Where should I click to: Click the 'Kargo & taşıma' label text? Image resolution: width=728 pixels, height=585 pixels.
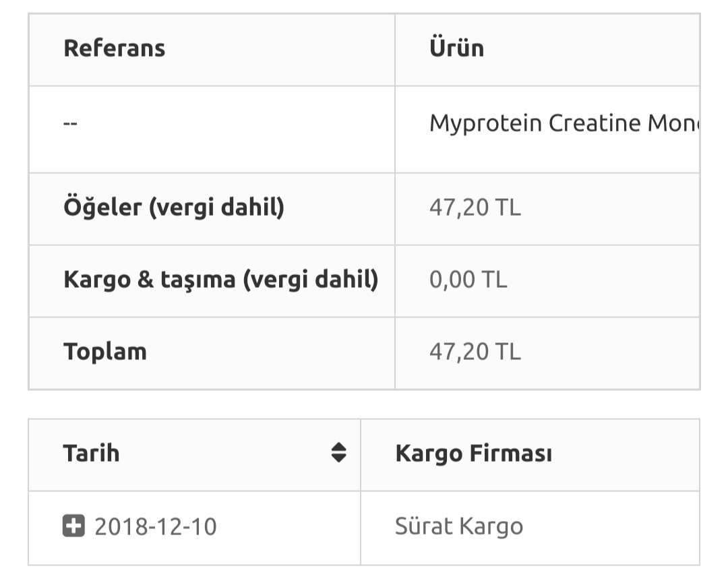pos(150,280)
